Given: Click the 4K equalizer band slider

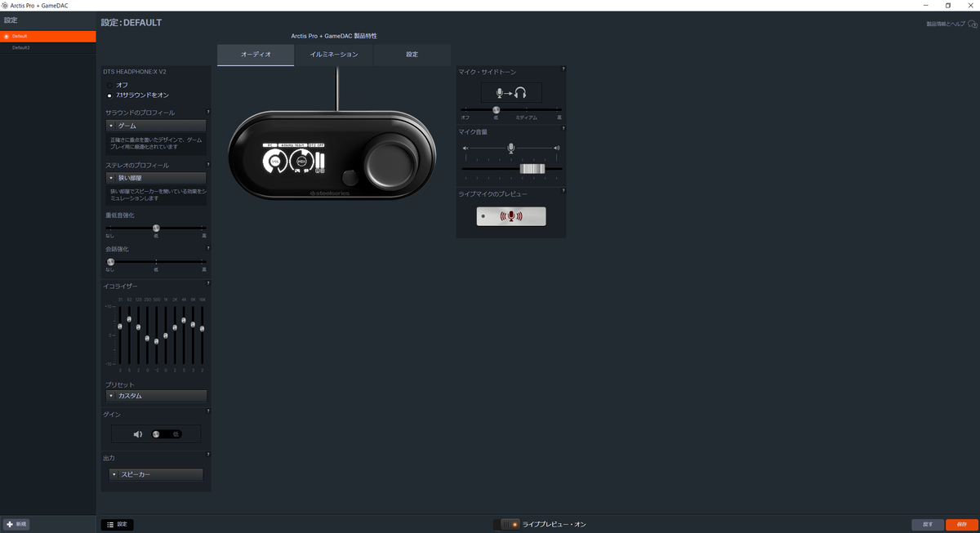Looking at the screenshot, I should [184, 320].
